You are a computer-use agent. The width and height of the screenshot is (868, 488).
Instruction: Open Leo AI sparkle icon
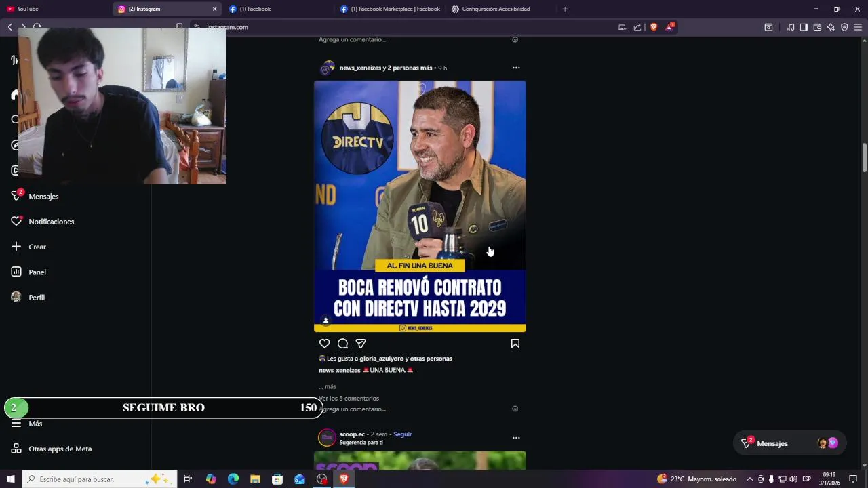coord(831,27)
